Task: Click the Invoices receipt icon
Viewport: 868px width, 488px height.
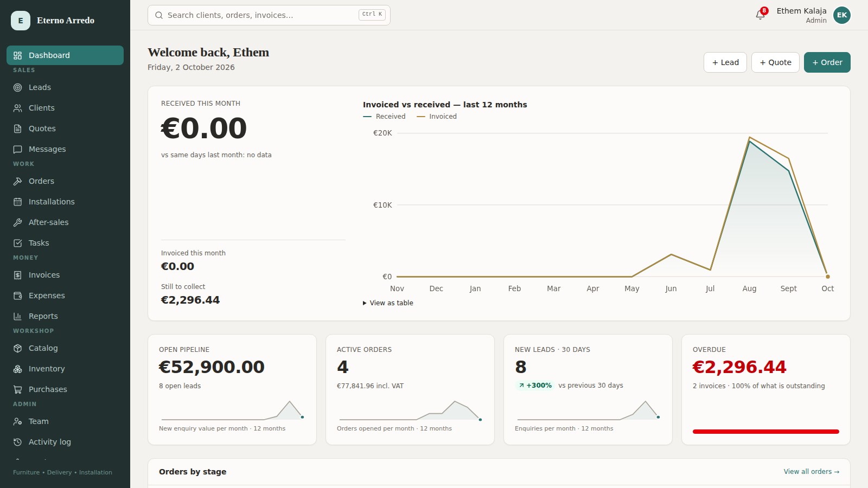Action: [x=17, y=275]
